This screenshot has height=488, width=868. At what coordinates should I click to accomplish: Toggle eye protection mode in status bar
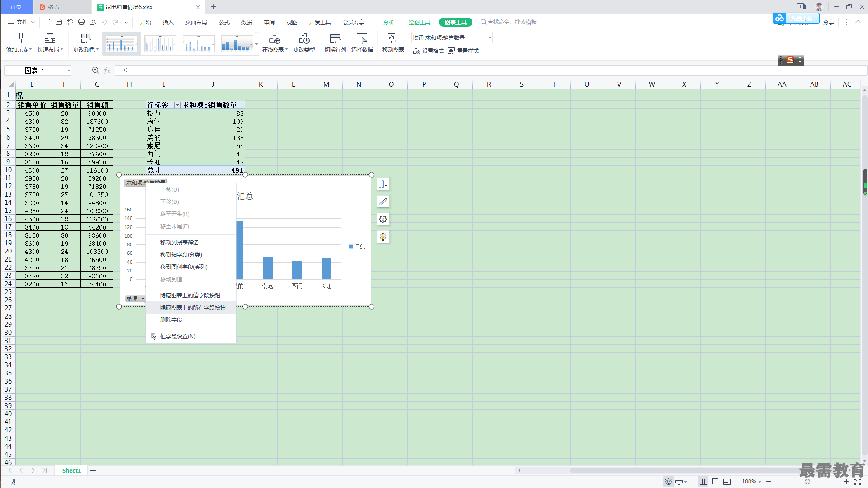[x=668, y=482]
